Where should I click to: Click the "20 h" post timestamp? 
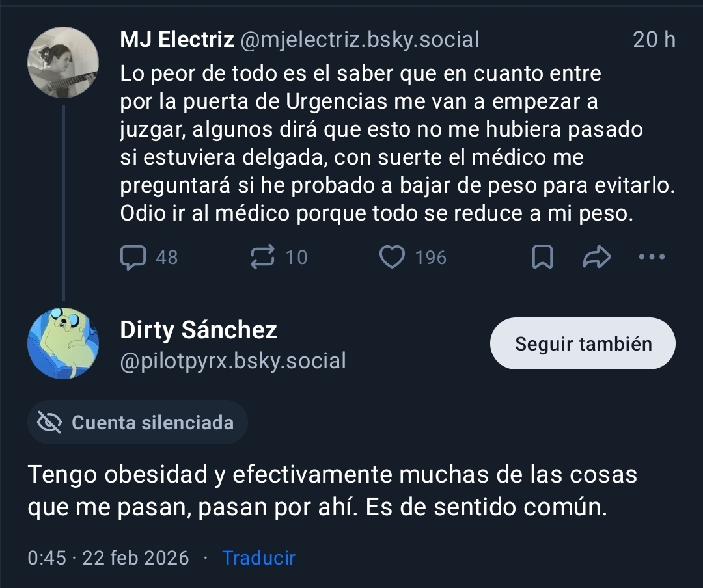coord(654,40)
